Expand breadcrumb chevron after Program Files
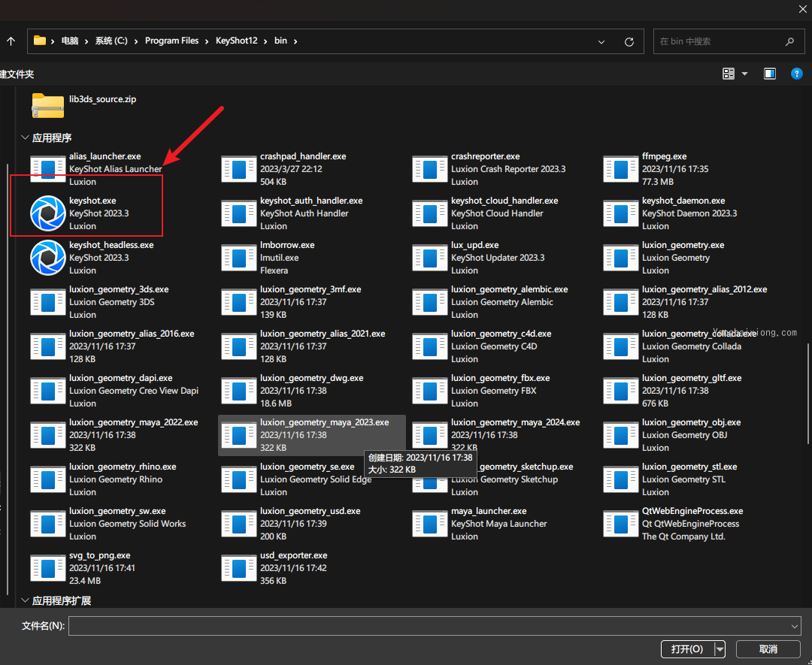This screenshot has height=665, width=812. click(208, 41)
